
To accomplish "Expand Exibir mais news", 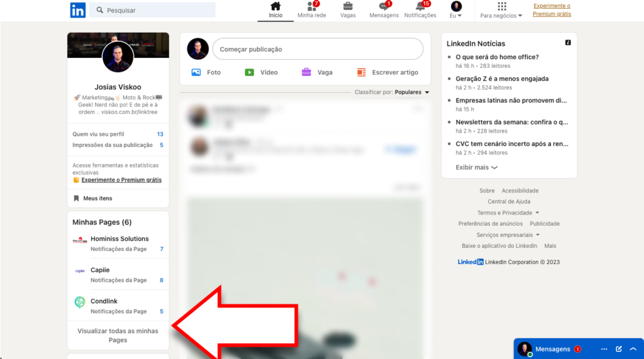I will (477, 168).
